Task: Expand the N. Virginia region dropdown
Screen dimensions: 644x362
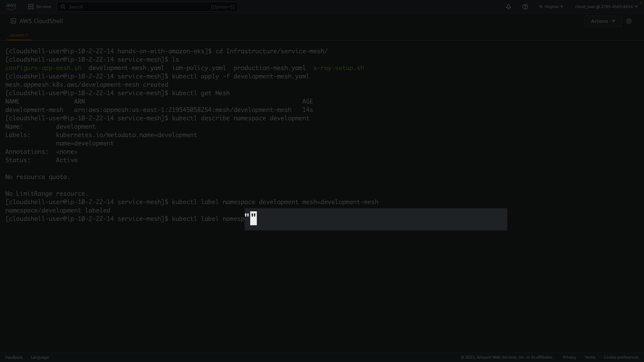Action: point(551,7)
